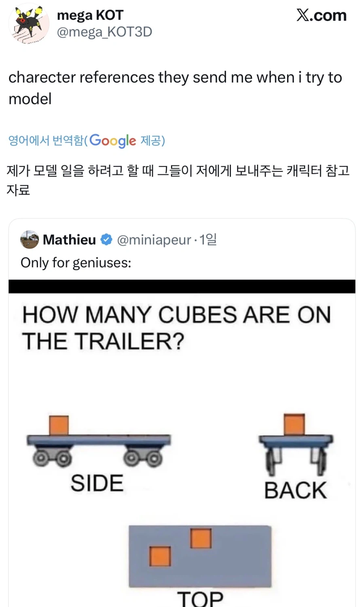Viewport: 364px width, 607px height.
Task: Click the username 'mega KOT'
Action: coord(90,15)
